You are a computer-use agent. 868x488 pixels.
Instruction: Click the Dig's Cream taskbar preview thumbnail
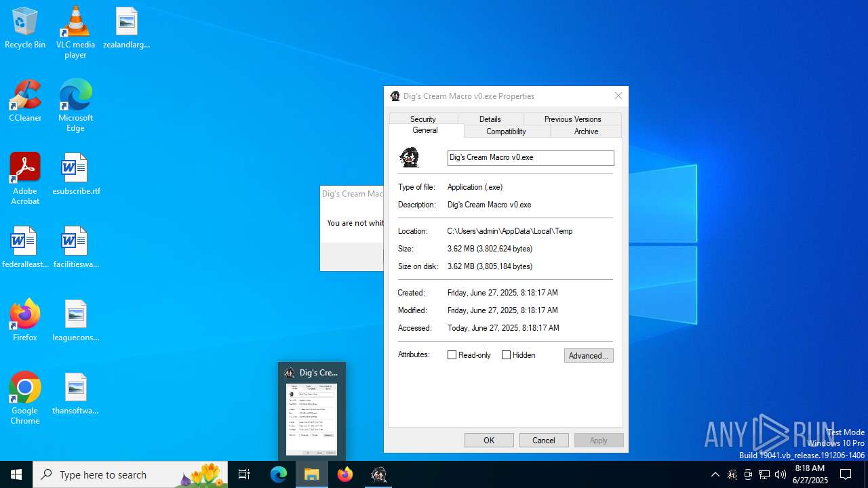312,419
